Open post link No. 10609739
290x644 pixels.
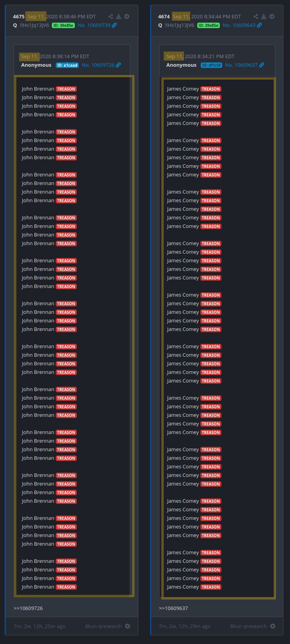(94, 25)
